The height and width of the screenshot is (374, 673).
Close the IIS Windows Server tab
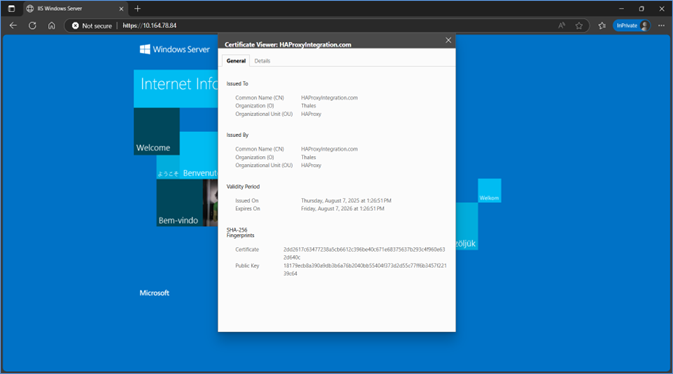[121, 9]
